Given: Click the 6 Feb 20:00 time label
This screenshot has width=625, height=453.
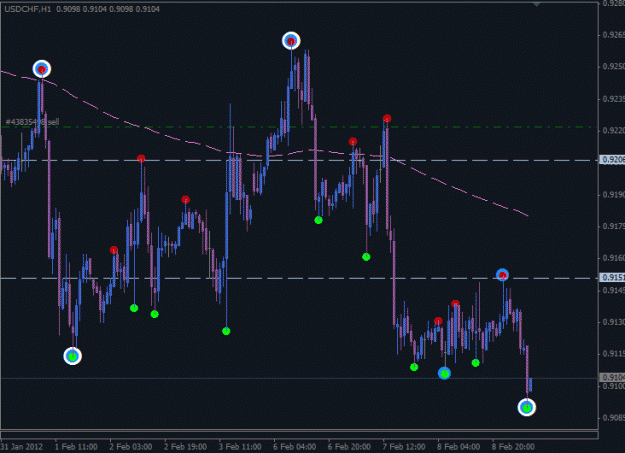Looking at the screenshot, I should point(349,447).
